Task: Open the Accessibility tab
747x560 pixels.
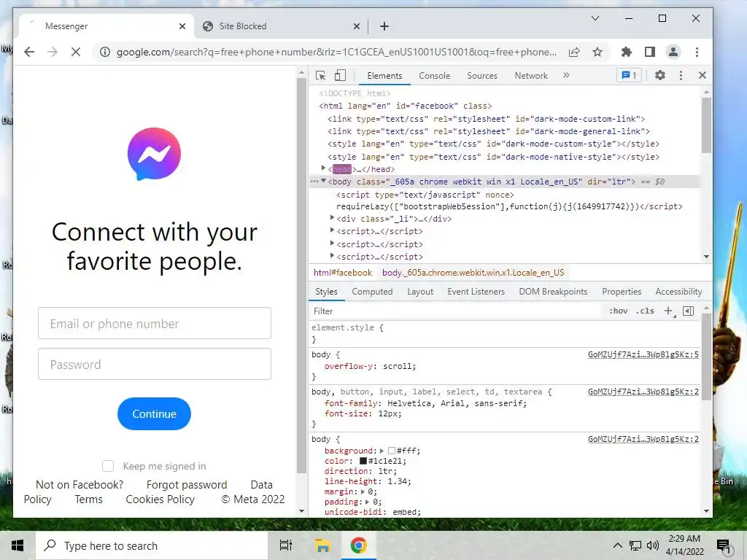Action: [678, 292]
